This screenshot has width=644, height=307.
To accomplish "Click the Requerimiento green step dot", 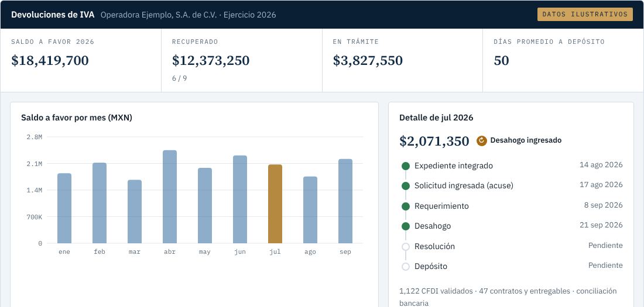I will (405, 206).
